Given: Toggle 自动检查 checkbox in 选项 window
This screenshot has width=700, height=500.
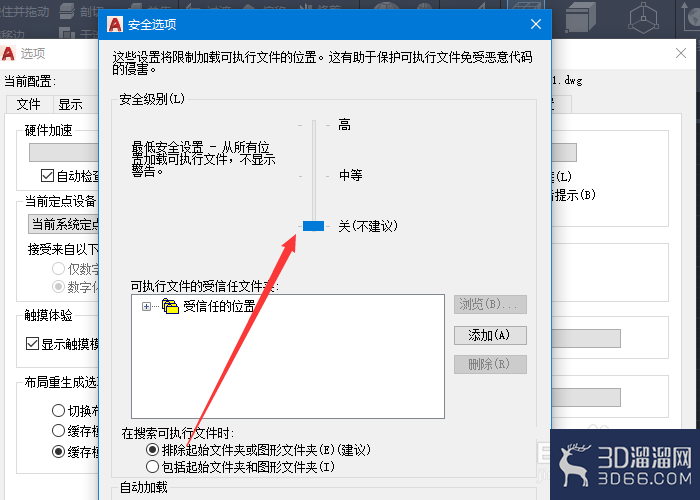Looking at the screenshot, I should coord(47,175).
